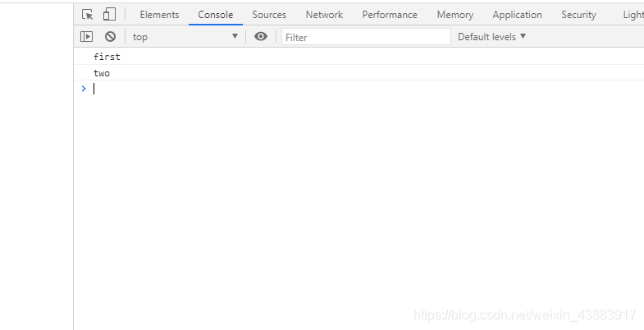
Task: Open the top JavaScript context dropdown
Action: point(185,37)
